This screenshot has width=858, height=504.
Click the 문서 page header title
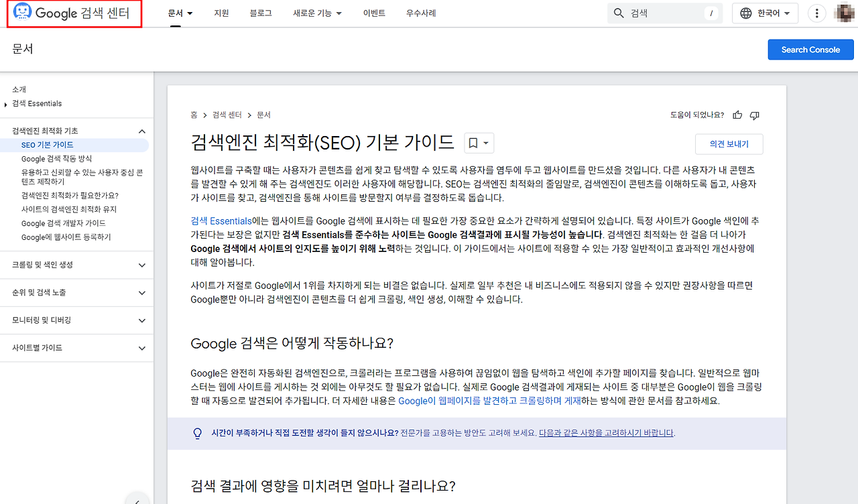point(23,49)
